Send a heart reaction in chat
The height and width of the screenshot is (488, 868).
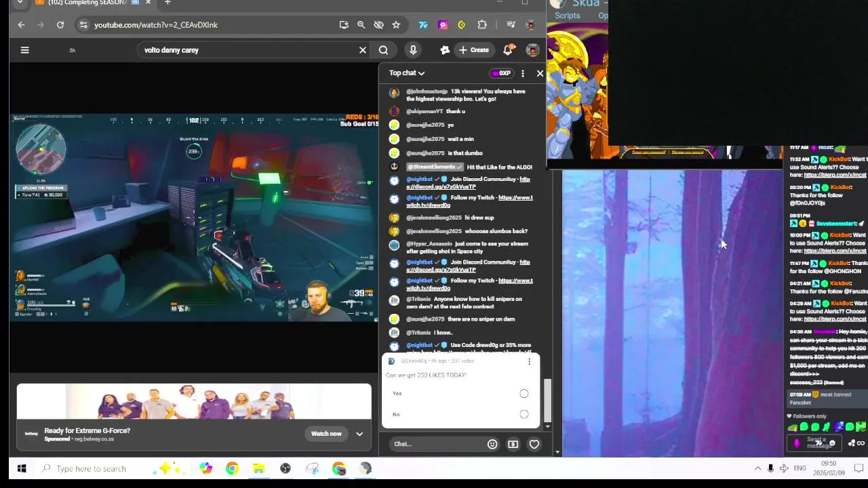pyautogui.click(x=534, y=445)
